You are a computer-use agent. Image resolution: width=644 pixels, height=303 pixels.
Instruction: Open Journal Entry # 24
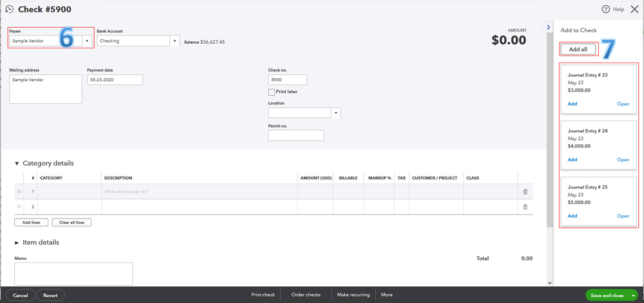pos(623,160)
